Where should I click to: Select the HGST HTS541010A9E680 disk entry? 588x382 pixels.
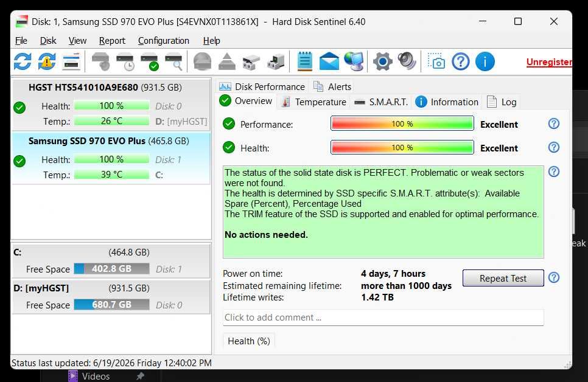click(111, 105)
